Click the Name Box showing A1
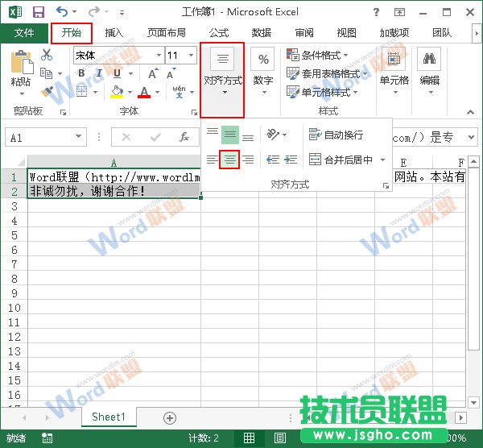The image size is (483, 448). point(46,137)
